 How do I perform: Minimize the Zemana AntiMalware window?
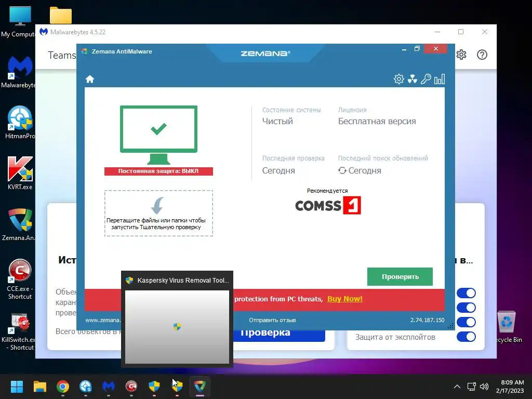pos(404,49)
